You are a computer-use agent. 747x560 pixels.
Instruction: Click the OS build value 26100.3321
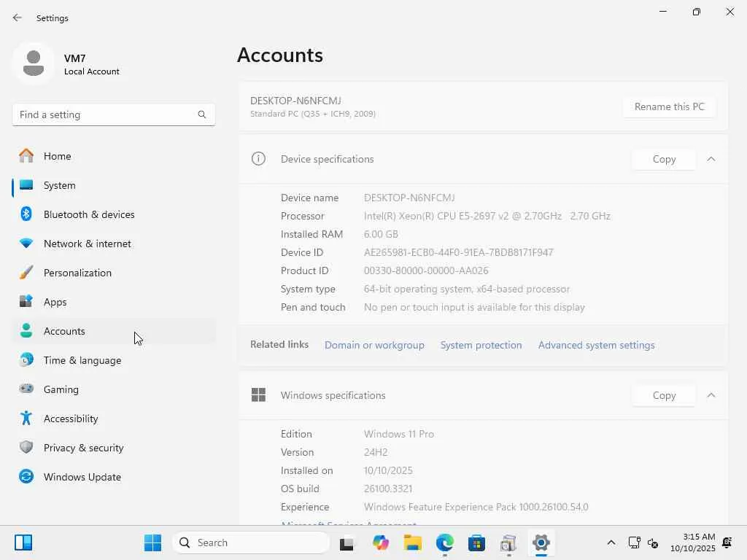[388, 489]
